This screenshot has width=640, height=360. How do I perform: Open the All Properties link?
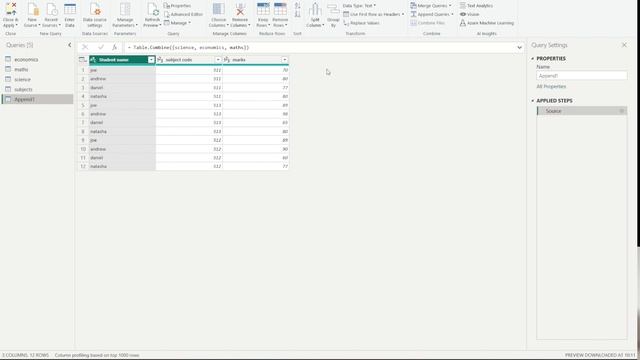tap(551, 87)
